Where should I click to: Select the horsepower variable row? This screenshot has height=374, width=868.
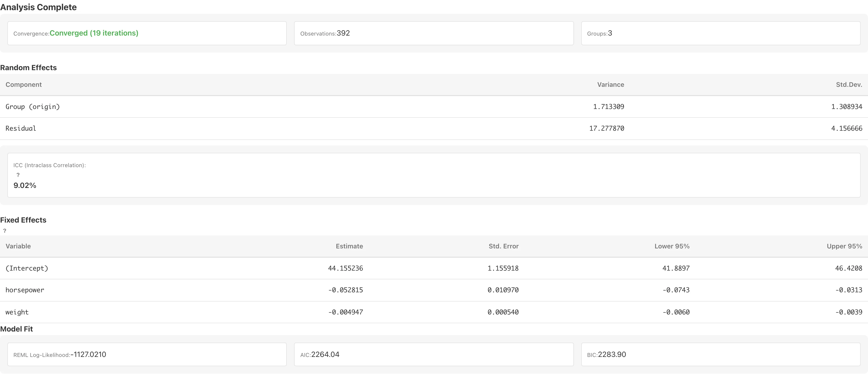click(434, 290)
